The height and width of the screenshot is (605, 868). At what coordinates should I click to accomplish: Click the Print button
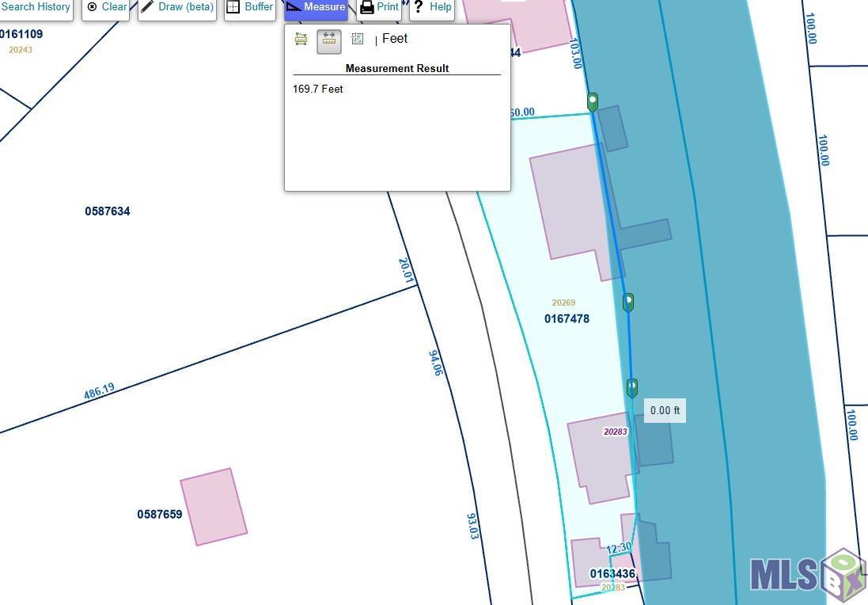pos(379,8)
